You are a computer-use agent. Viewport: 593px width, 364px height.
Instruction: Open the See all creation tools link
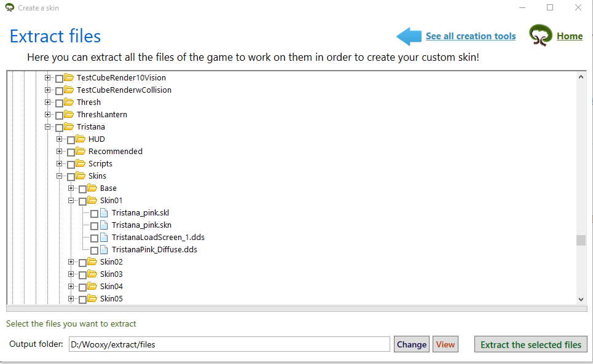pos(471,36)
